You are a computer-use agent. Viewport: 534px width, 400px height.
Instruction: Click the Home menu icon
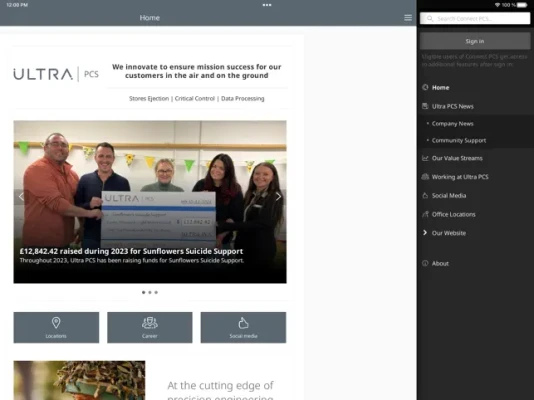[425, 87]
